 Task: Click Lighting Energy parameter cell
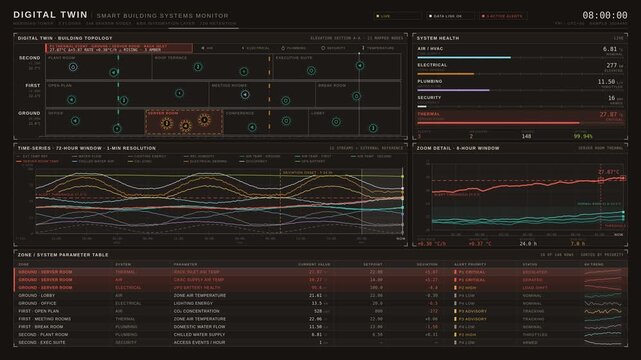[193, 303]
